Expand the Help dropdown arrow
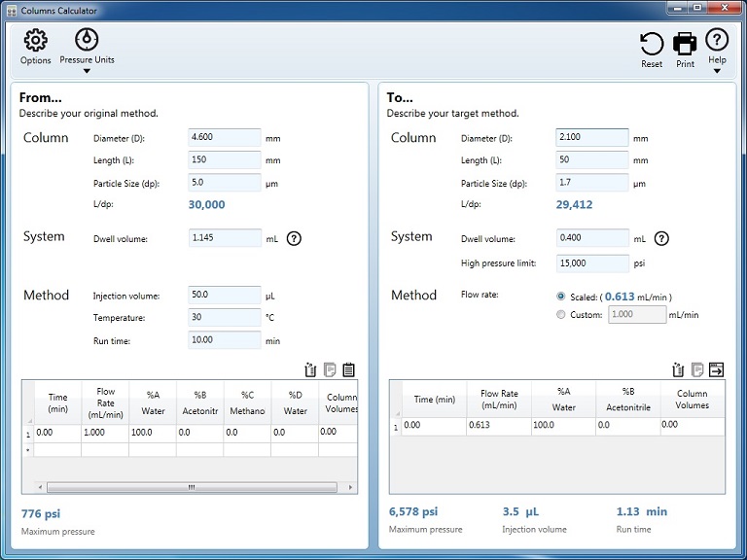The width and height of the screenshot is (747, 560). (717, 71)
